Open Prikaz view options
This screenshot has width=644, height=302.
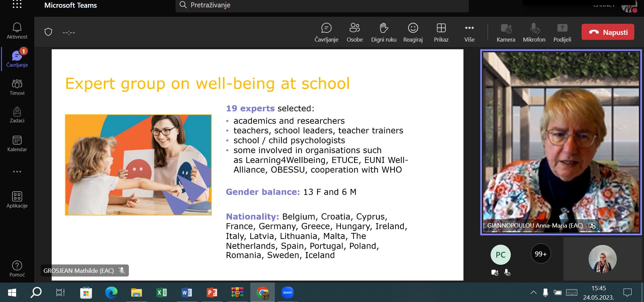[x=441, y=33]
